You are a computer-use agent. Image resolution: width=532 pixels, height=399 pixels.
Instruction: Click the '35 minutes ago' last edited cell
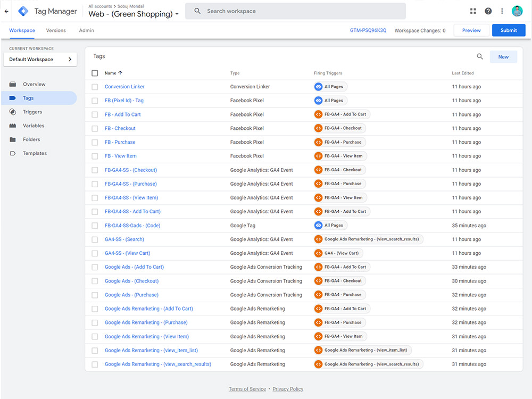point(469,225)
